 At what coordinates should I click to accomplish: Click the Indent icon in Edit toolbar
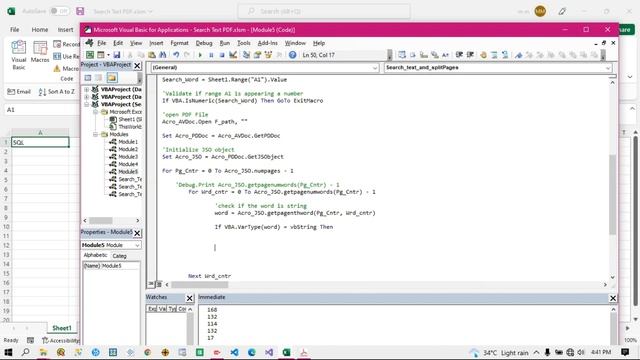point(459,55)
